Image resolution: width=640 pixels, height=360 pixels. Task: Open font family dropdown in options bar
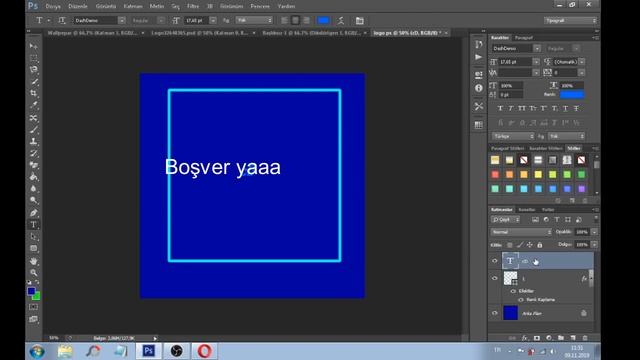click(122, 20)
